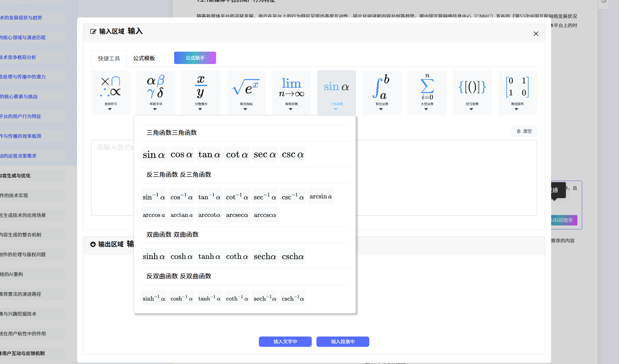Viewport: 619px width, 364px height.
Task: Insert the arcsin a function
Action: (320, 197)
